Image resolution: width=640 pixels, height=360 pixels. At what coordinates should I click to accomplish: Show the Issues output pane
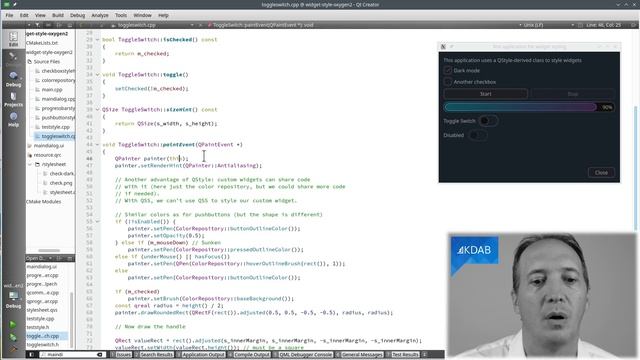click(121, 355)
